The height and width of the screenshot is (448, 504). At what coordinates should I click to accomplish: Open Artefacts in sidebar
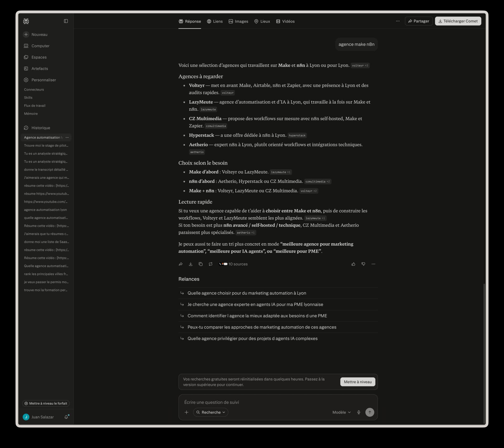click(x=36, y=68)
